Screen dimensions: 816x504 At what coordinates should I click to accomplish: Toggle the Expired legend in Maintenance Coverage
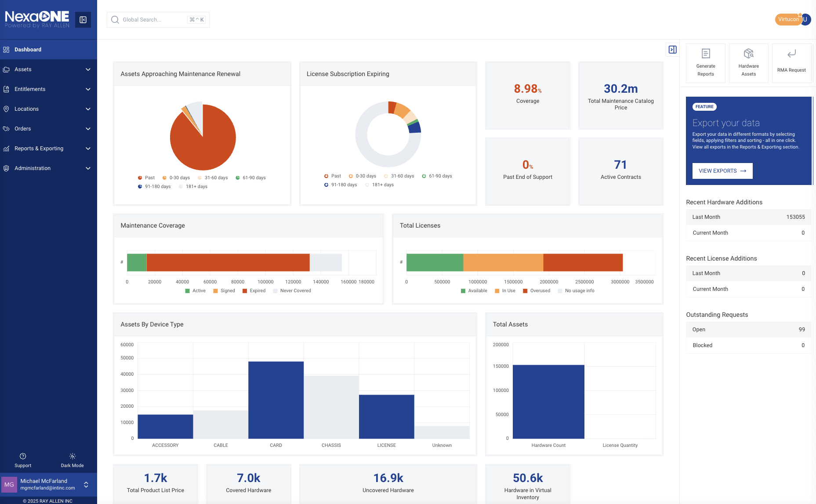(x=254, y=291)
